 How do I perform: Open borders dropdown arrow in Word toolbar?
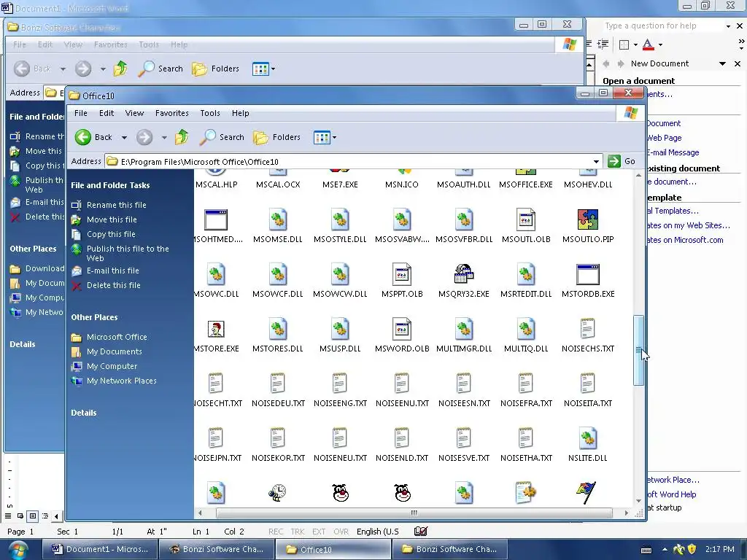[x=635, y=44]
